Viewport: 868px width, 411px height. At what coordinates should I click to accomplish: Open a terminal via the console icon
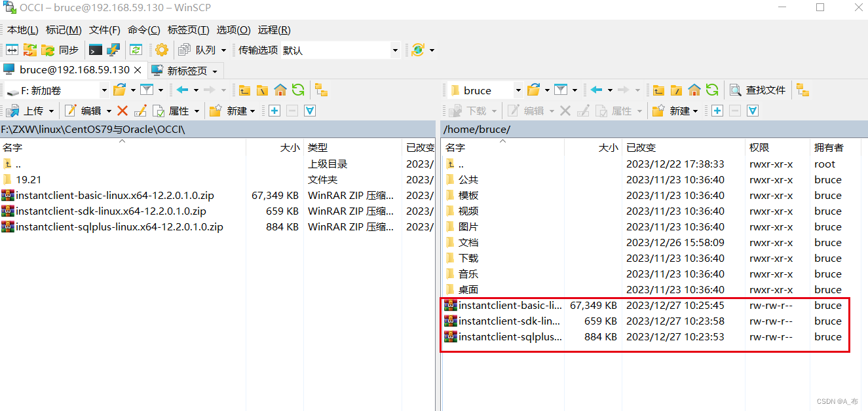[95, 49]
